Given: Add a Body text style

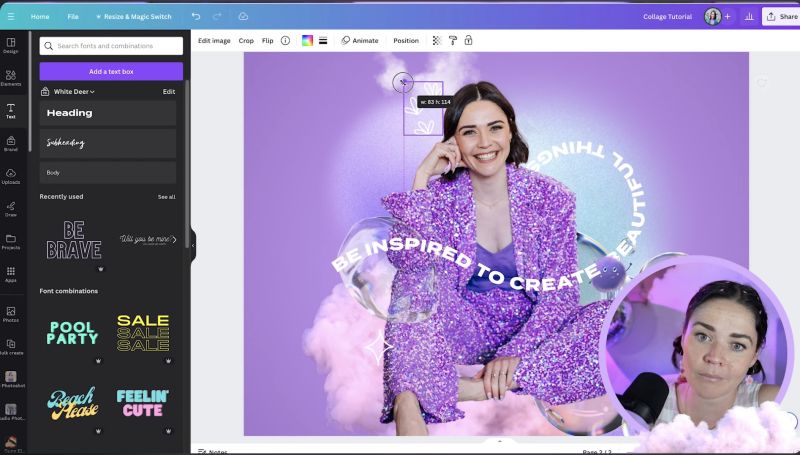Looking at the screenshot, I should point(108,172).
